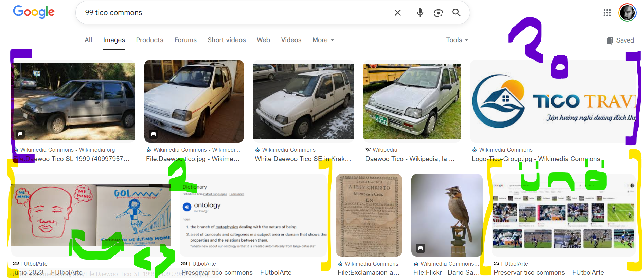Clear the search box text
The width and height of the screenshot is (644, 279).
point(397,13)
